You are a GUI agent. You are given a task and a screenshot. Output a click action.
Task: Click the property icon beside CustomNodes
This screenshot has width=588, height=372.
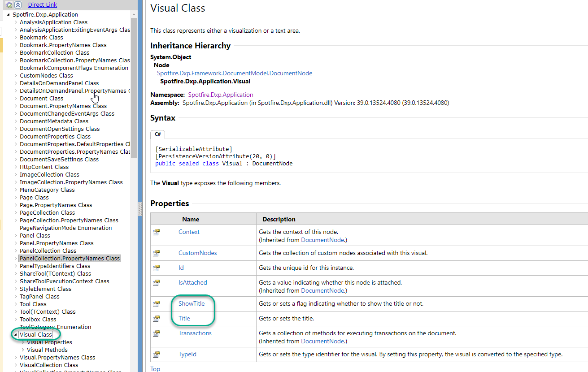point(156,253)
